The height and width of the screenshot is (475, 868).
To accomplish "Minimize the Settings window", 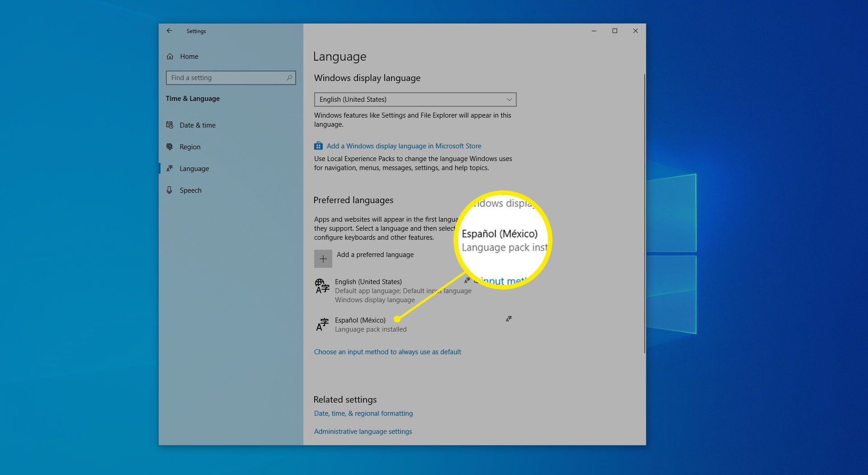I will 594,31.
